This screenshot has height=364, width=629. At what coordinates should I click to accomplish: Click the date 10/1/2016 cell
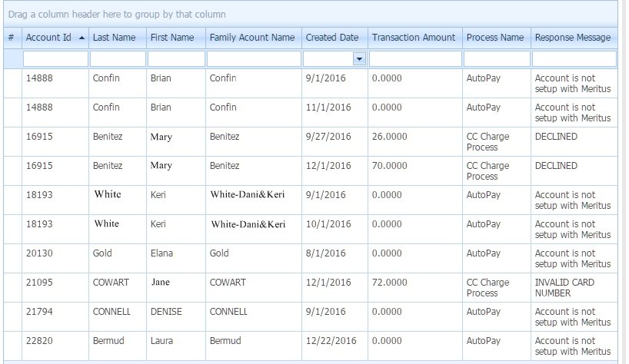(334, 230)
